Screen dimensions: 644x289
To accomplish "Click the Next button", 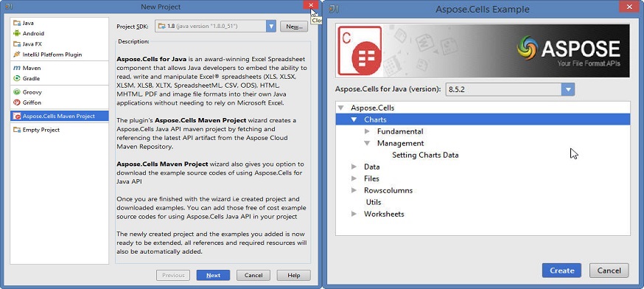I will click(213, 276).
